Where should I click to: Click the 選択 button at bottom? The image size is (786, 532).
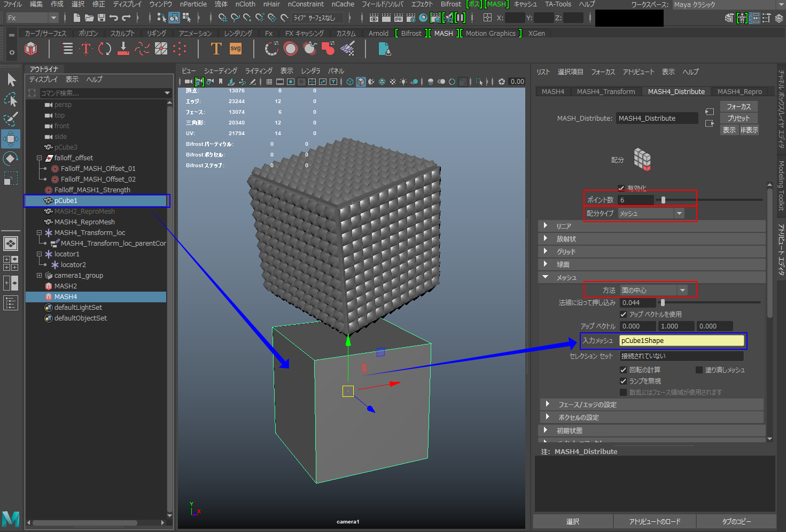coord(573,521)
